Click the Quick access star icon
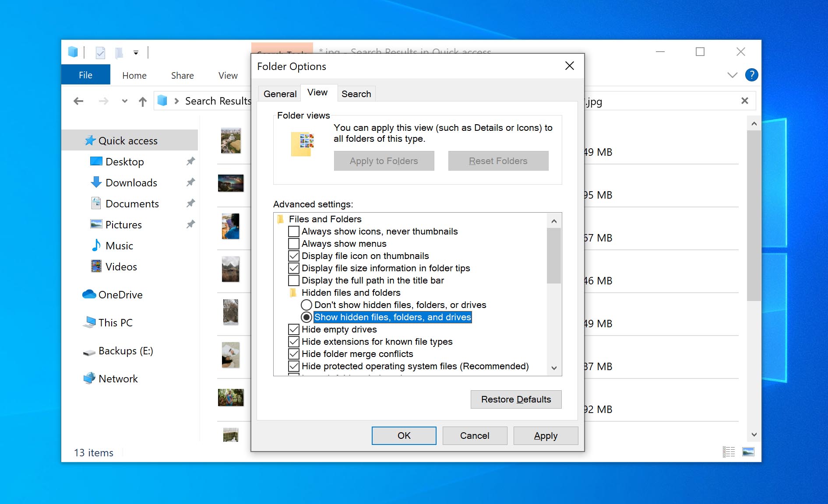 90,140
